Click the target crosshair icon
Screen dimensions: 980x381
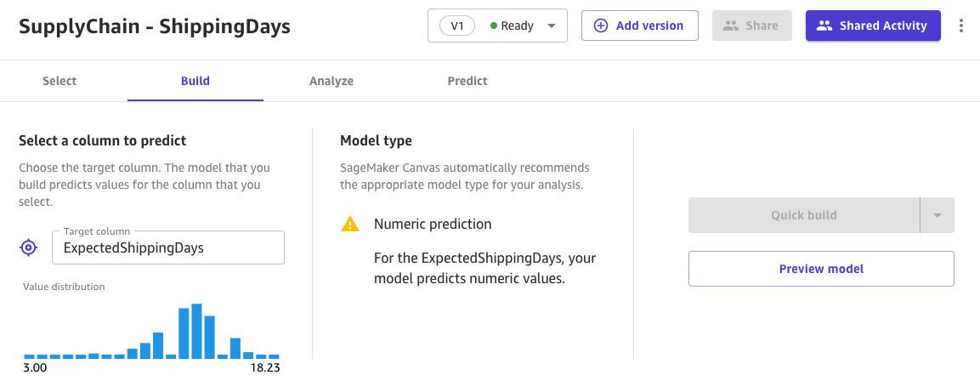pos(29,247)
